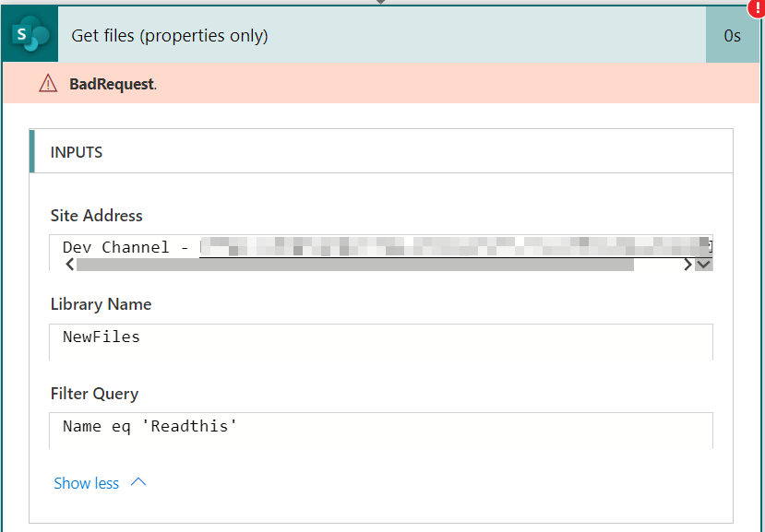The width and height of the screenshot is (765, 532).
Task: Click the red error exclamation badge
Action: (756, 7)
